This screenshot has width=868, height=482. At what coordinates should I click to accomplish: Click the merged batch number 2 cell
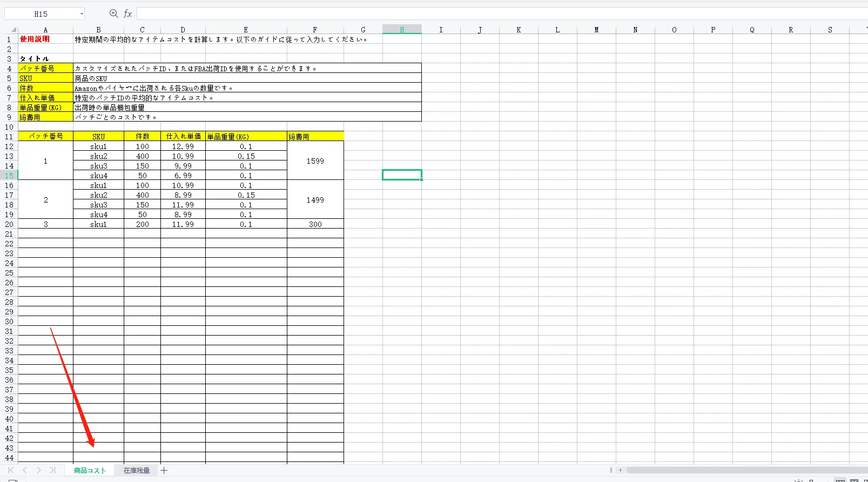click(45, 200)
